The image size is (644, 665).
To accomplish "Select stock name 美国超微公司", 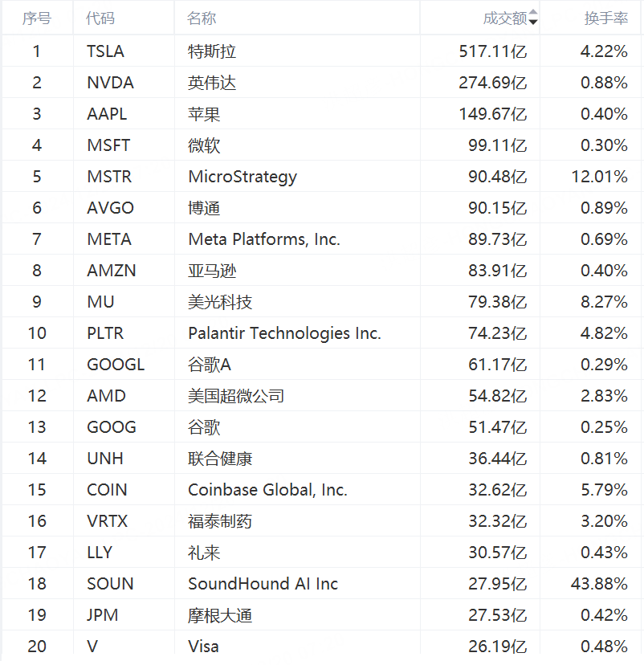I will 236,396.
